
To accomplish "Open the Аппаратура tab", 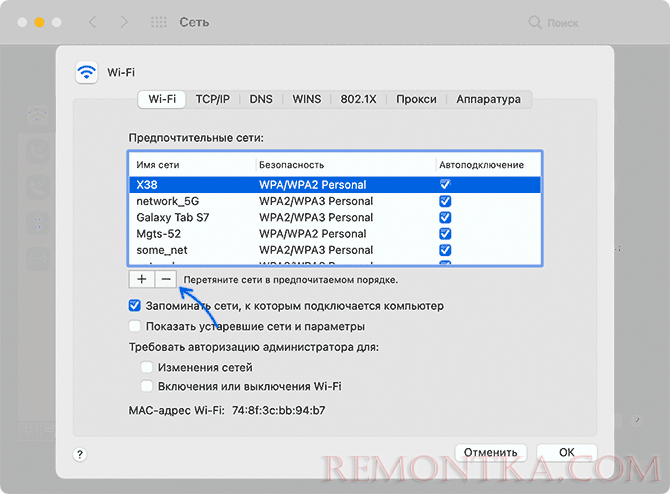I will [x=488, y=99].
